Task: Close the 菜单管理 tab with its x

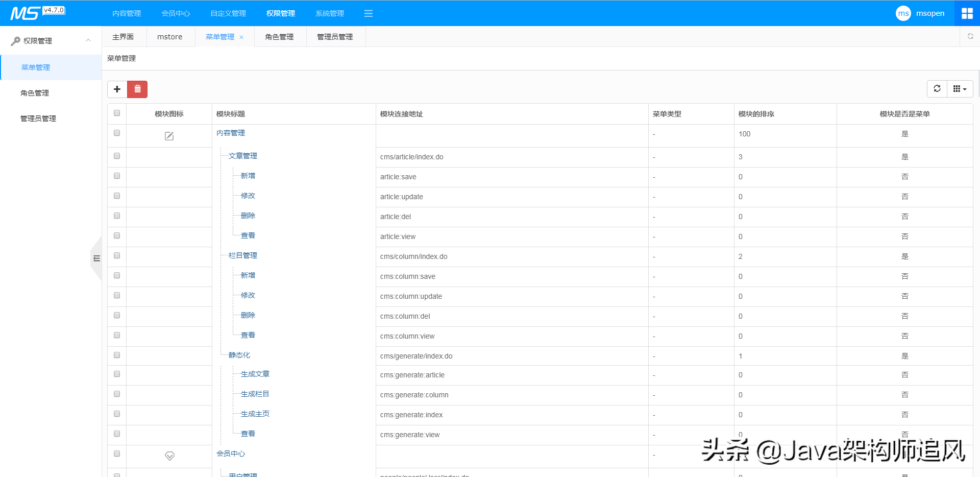Action: [242, 37]
